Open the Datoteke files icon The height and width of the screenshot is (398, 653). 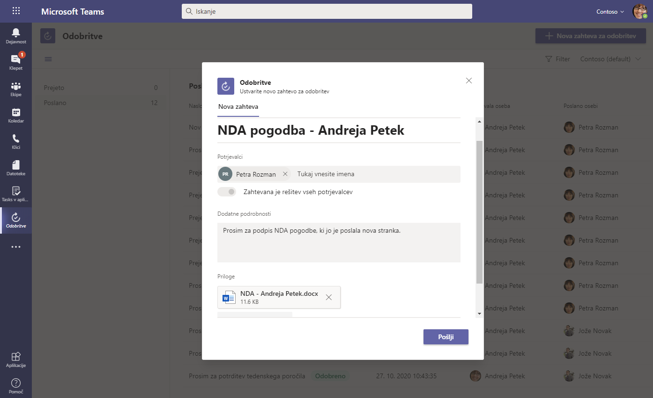(x=16, y=167)
